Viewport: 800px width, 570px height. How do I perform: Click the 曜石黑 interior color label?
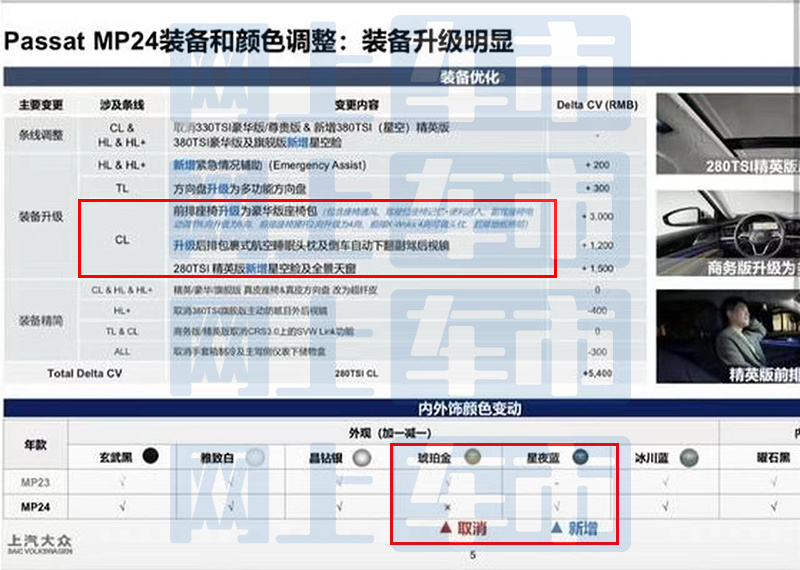click(x=773, y=458)
